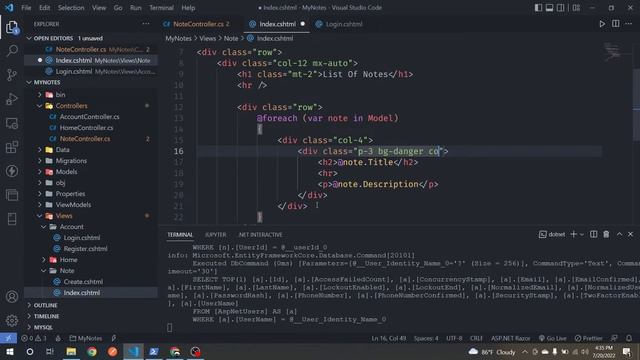
Task: Open editor More Actions ellipsis
Action: [x=629, y=24]
